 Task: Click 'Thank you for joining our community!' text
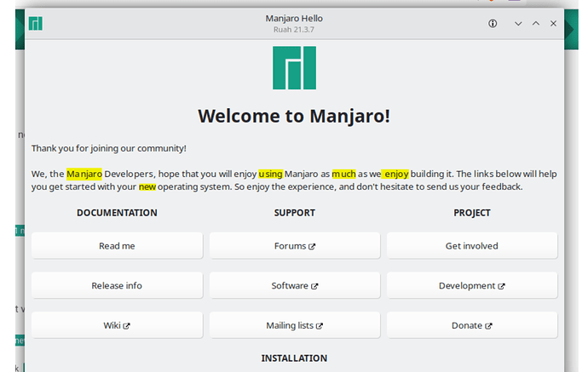click(109, 148)
